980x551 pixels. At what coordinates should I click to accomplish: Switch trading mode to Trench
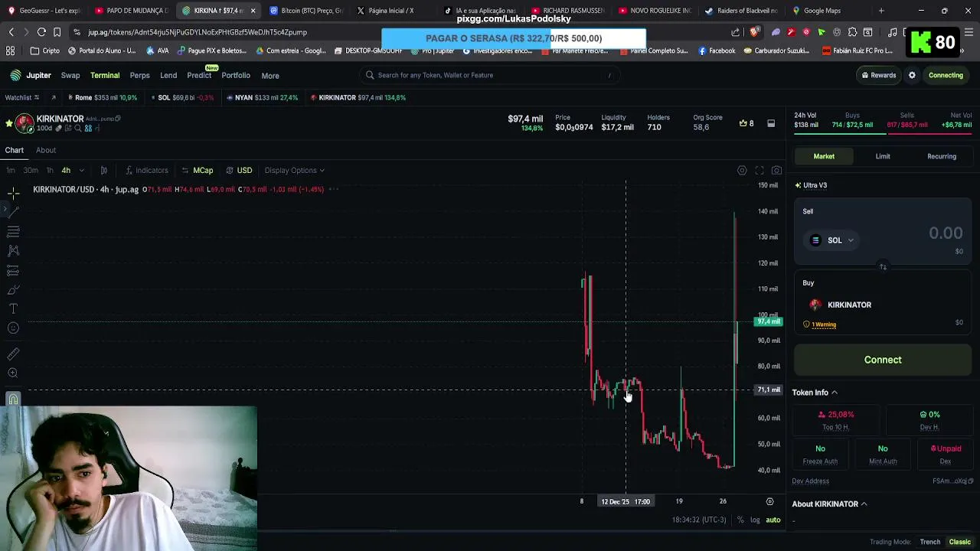click(x=930, y=542)
